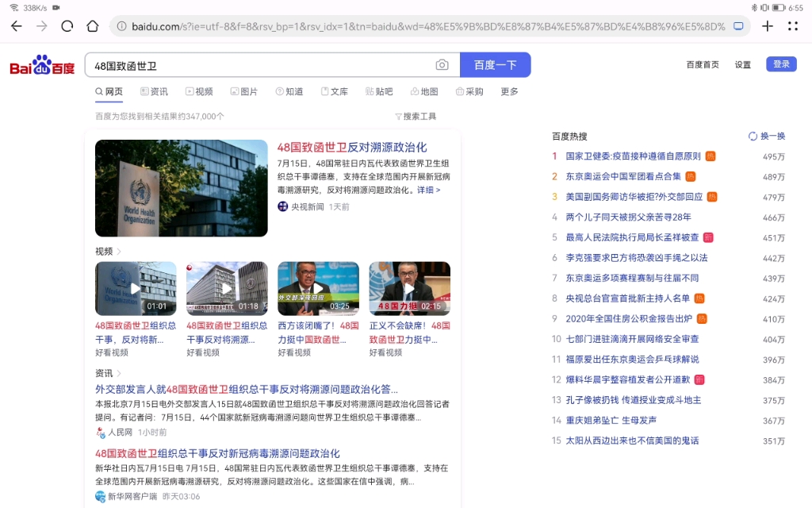Click the desktop-mode icon in the address bar

[739, 25]
